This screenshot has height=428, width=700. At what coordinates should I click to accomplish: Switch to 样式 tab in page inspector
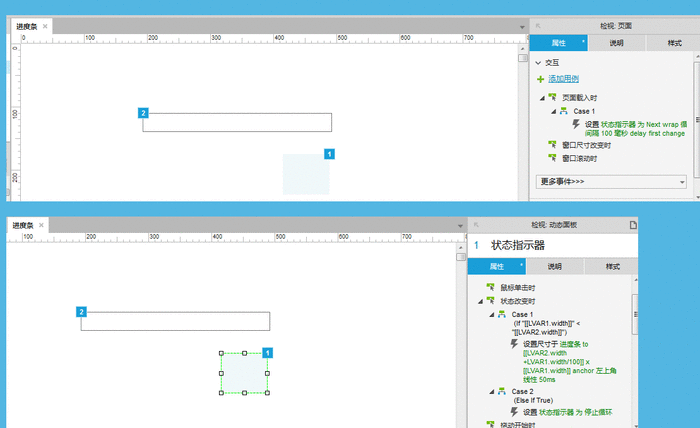click(674, 43)
